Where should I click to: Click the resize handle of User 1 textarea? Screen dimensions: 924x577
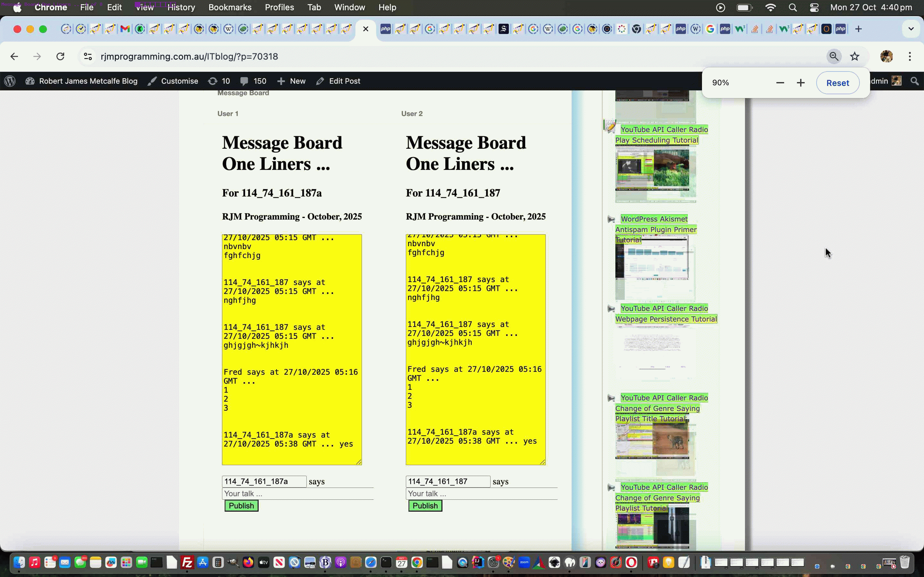pyautogui.click(x=359, y=462)
